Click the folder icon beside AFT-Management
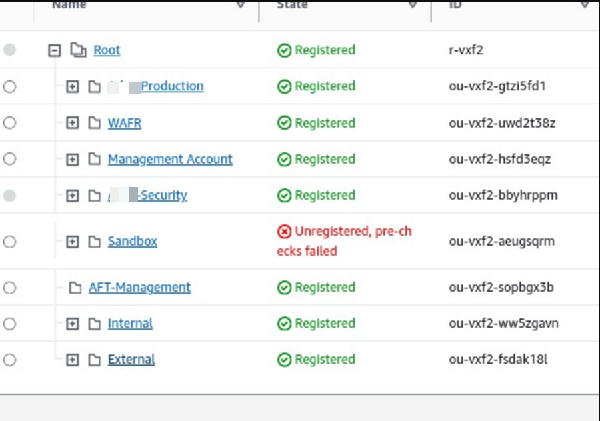 point(75,288)
